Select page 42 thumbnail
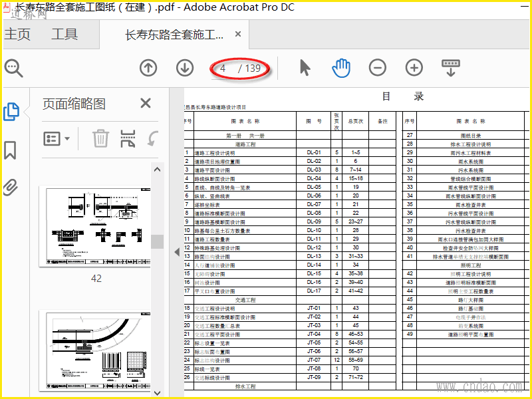 95,226
